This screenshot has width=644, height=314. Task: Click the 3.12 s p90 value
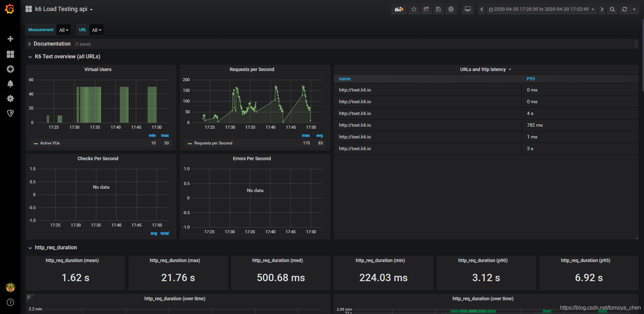point(486,278)
